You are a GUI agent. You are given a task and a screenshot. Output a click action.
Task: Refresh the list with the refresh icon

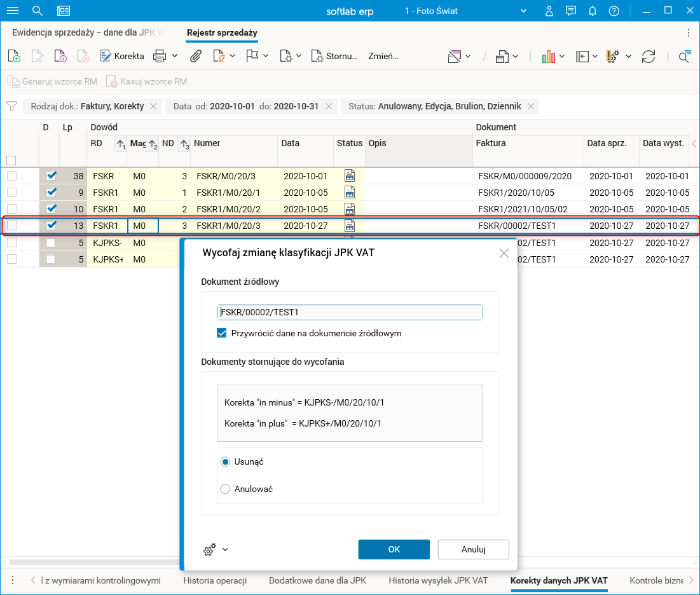(x=649, y=57)
